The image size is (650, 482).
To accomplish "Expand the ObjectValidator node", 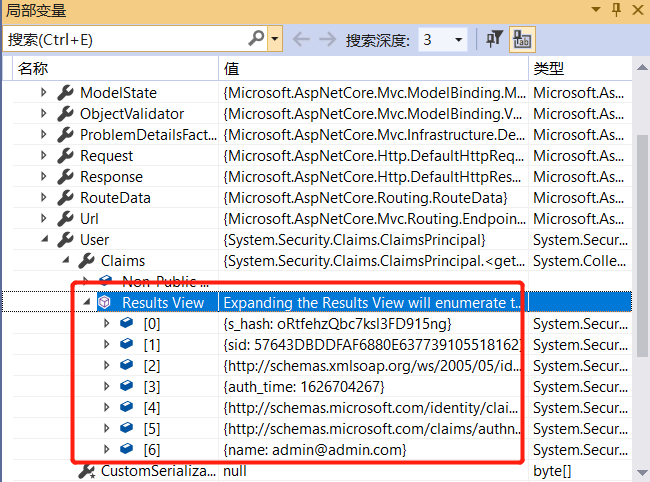I will [x=44, y=113].
